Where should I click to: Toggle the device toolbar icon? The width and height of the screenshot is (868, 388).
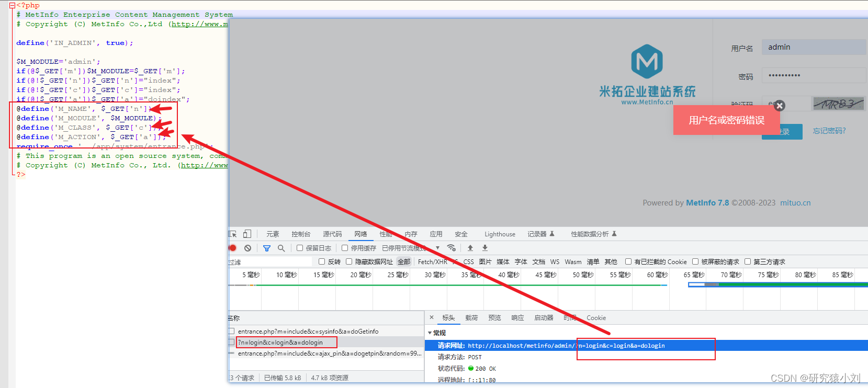(x=247, y=234)
